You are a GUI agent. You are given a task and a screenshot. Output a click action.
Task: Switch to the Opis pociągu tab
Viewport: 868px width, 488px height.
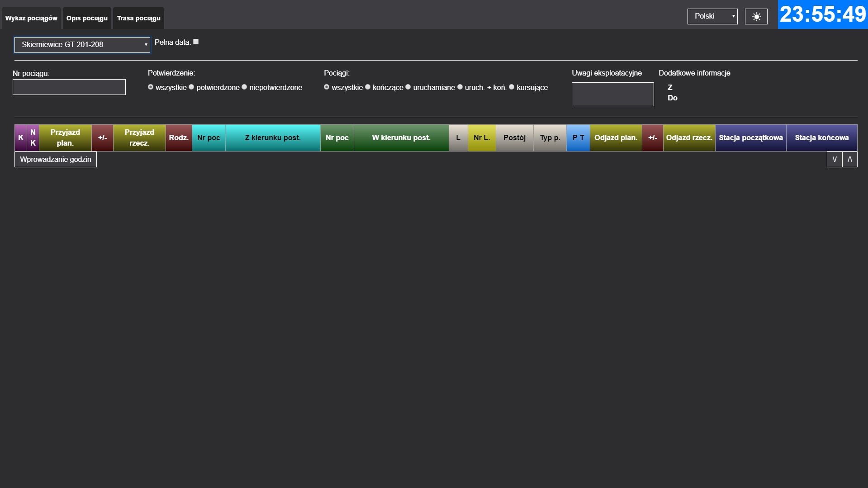click(87, 18)
